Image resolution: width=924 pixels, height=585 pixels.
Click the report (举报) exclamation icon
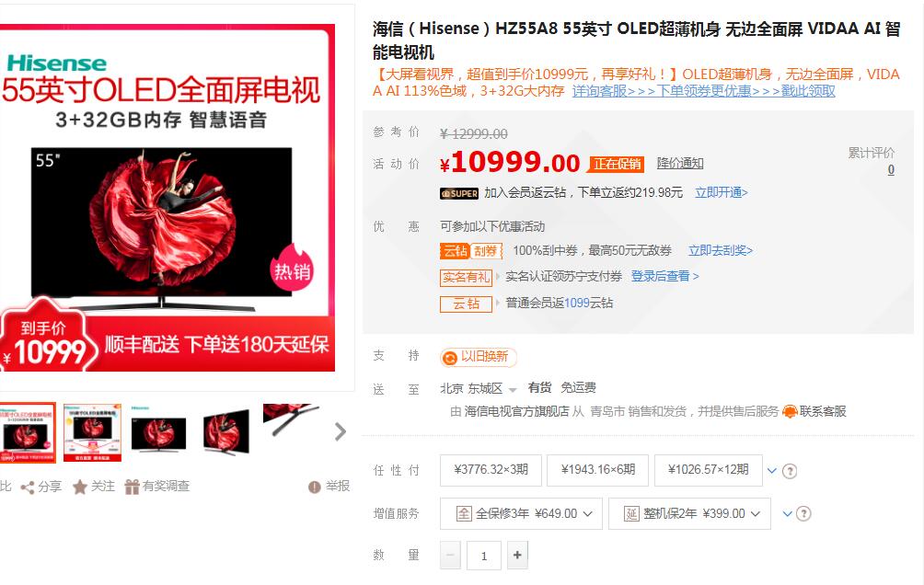pos(315,487)
